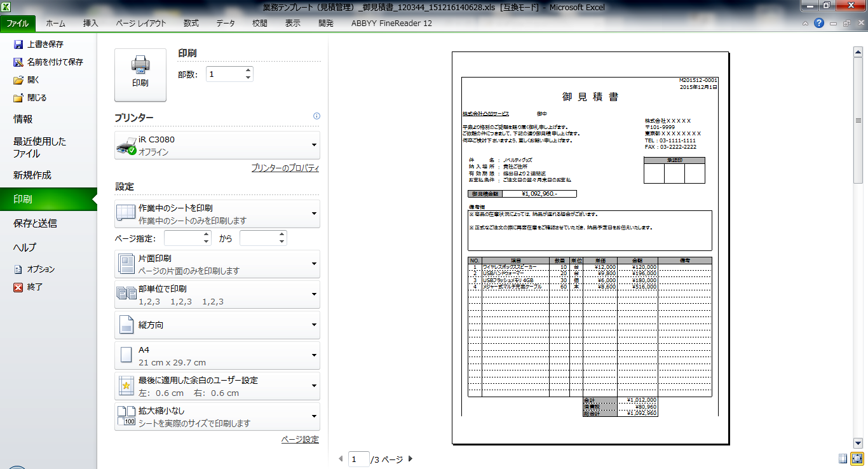Click the 閉じる close-file icon
Image resolution: width=868 pixels, height=469 pixels.
click(x=18, y=98)
